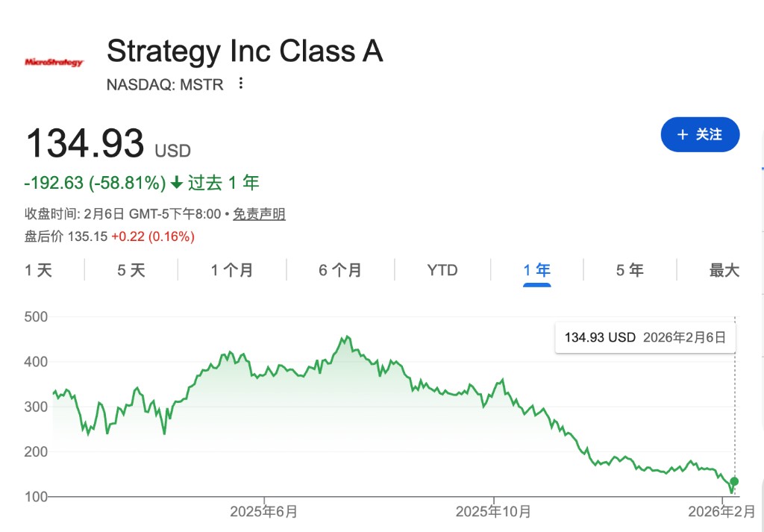
Task: Show the 最大 full history range
Action: tap(724, 270)
